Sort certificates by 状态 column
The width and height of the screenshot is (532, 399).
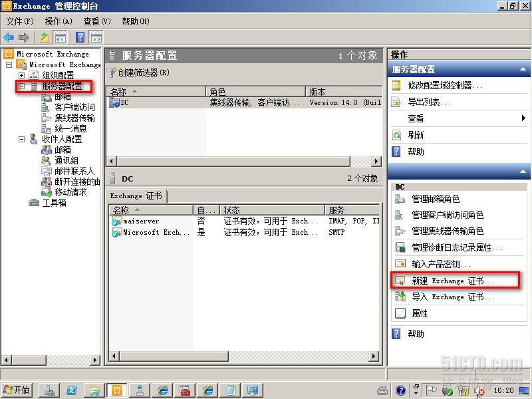pyautogui.click(x=273, y=210)
